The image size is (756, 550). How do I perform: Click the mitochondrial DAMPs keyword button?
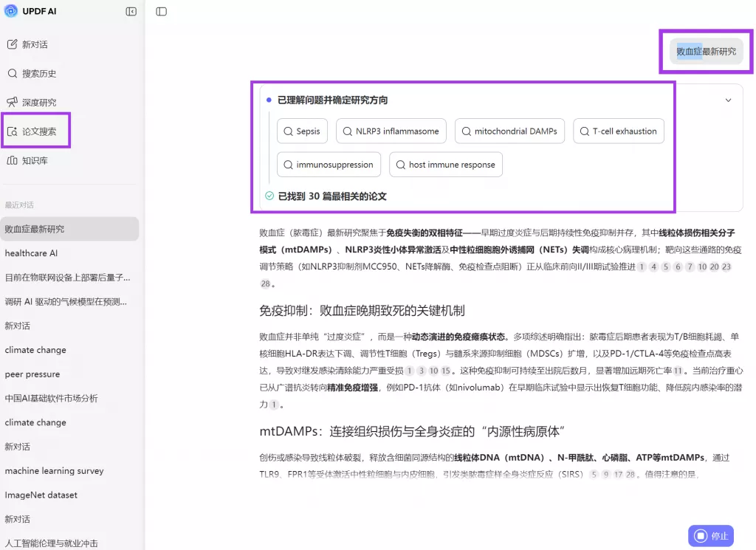point(509,131)
